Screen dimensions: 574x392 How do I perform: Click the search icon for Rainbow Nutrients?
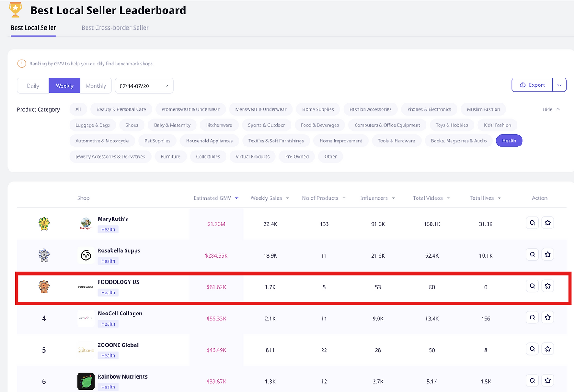pyautogui.click(x=532, y=381)
